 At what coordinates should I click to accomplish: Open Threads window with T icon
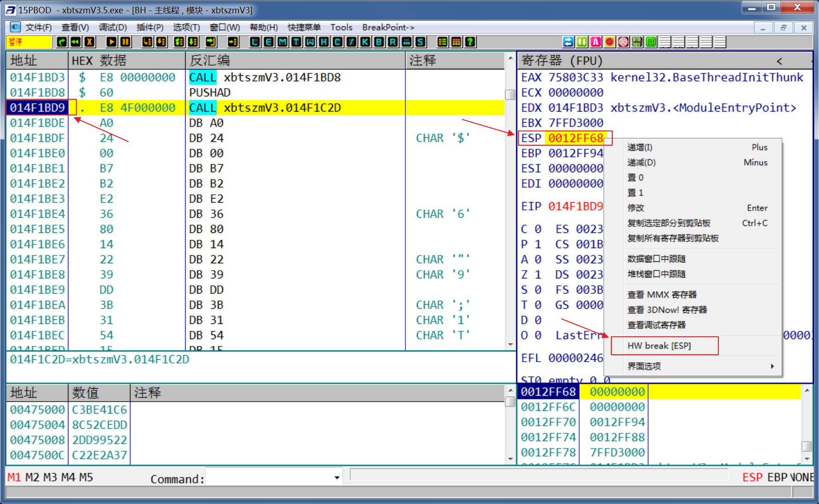(x=296, y=42)
